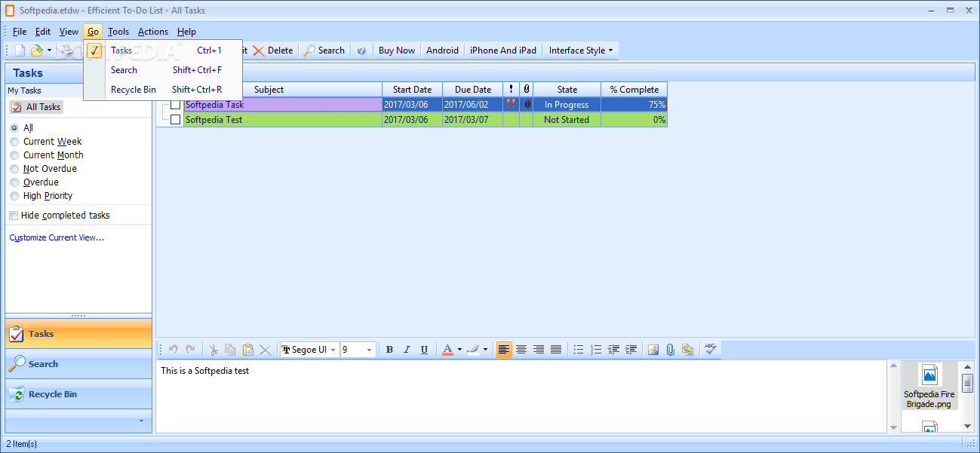
Task: Open the Help question-mark icon
Action: (361, 51)
